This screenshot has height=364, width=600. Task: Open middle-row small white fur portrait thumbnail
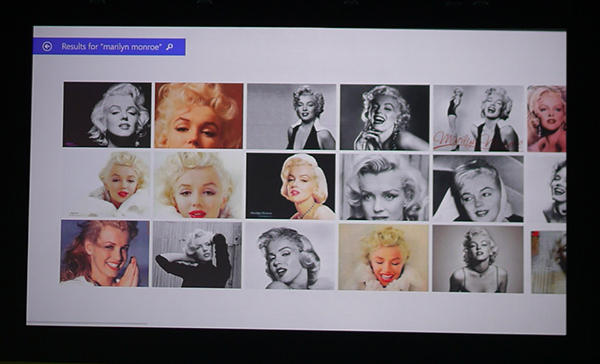click(x=106, y=184)
